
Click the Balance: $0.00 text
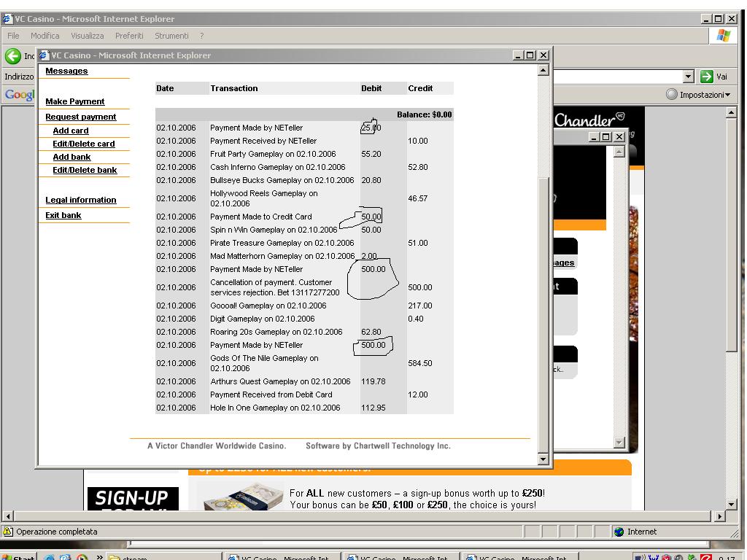pos(424,114)
